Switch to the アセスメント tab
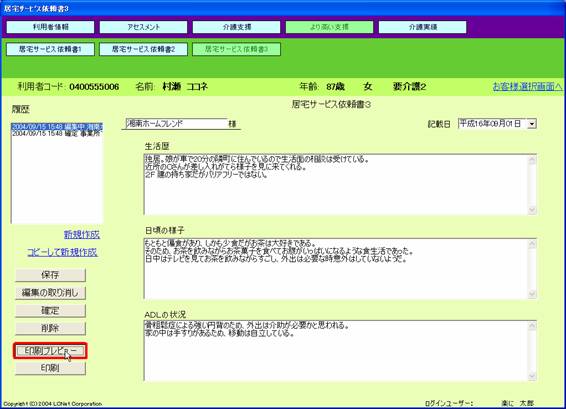 click(143, 27)
